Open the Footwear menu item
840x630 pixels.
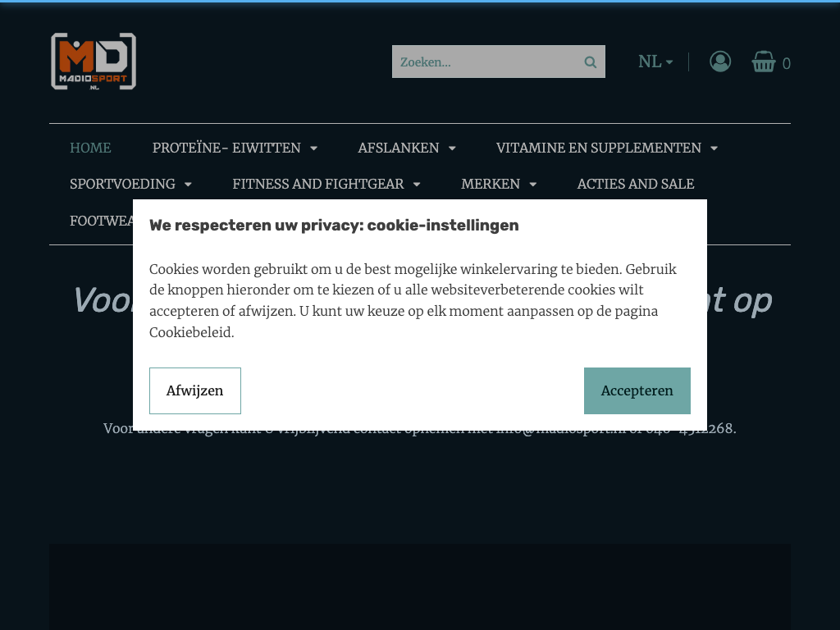pos(101,221)
